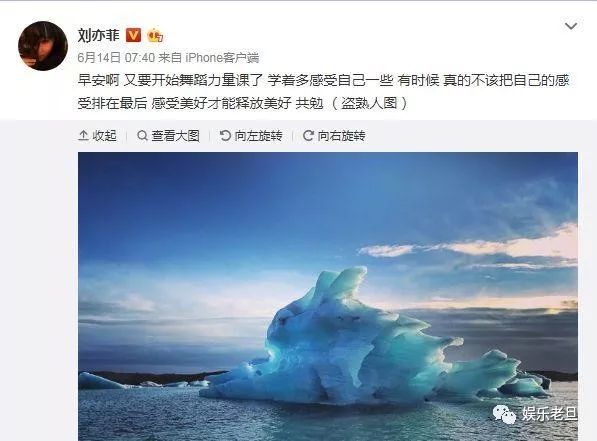This screenshot has height=441, width=597.
Task: Click the （盗熟人图） text in post
Action: tap(369, 103)
